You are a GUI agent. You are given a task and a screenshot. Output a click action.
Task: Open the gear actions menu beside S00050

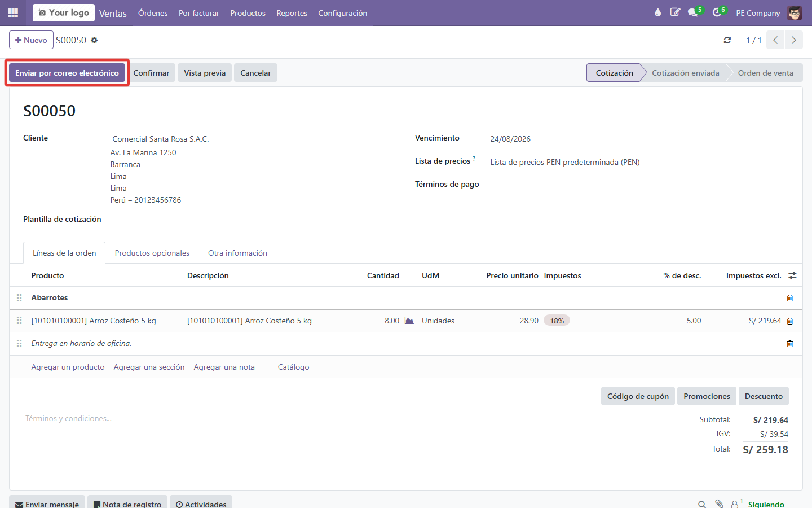(94, 40)
